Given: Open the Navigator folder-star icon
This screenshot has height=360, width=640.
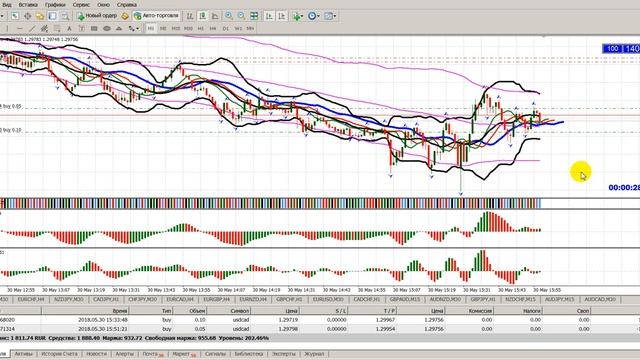Looking at the screenshot, I should pos(40,16).
